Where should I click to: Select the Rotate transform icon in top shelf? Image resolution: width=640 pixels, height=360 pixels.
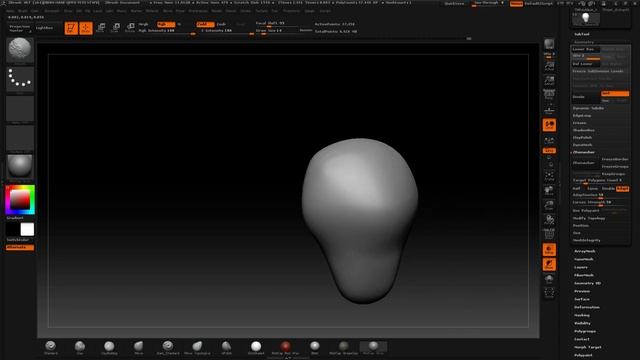(x=130, y=28)
